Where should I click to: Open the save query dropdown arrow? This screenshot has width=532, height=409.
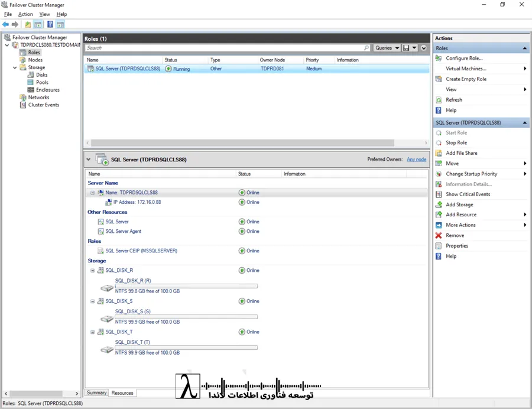point(414,48)
